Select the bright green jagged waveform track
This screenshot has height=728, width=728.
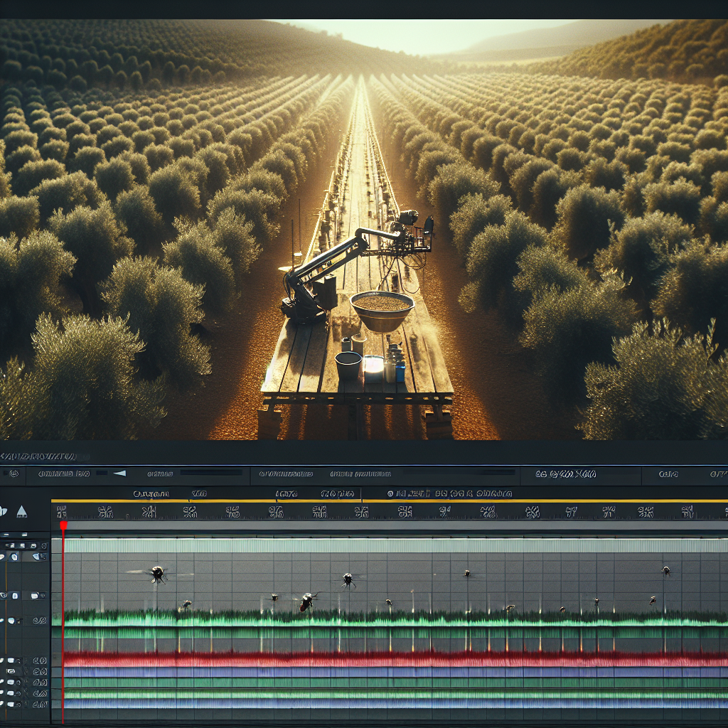pyautogui.click(x=395, y=619)
